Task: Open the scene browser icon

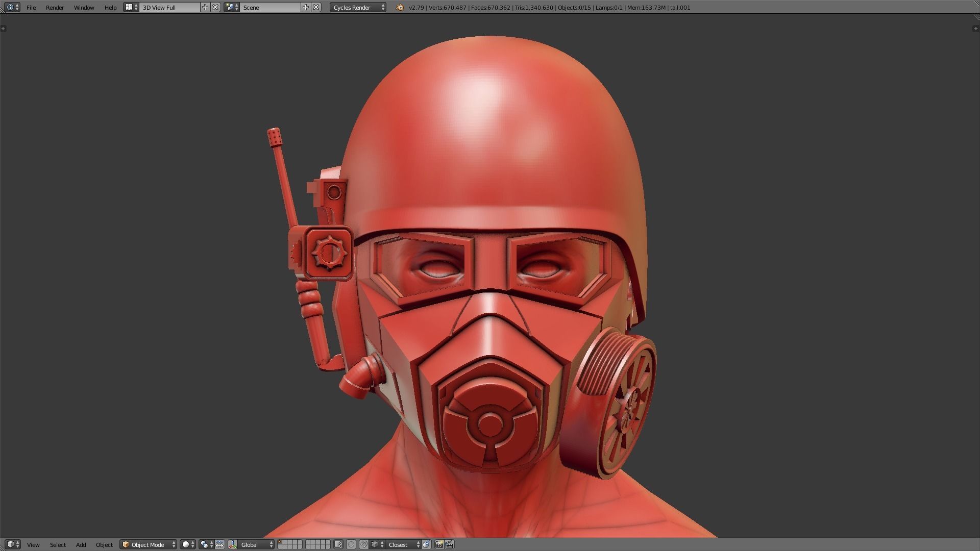Action: pyautogui.click(x=232, y=7)
